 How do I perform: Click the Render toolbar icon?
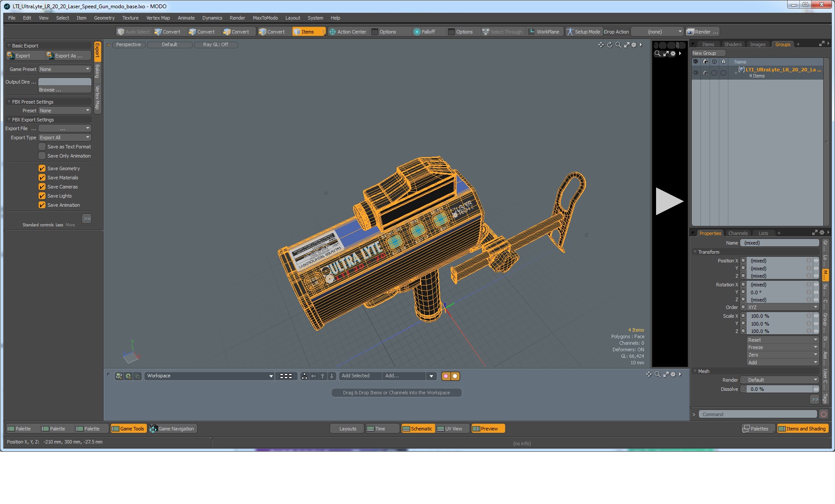(x=690, y=32)
